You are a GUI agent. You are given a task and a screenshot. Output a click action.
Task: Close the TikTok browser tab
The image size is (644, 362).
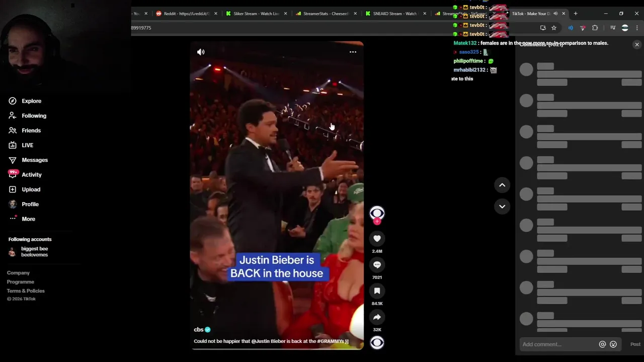click(x=563, y=14)
